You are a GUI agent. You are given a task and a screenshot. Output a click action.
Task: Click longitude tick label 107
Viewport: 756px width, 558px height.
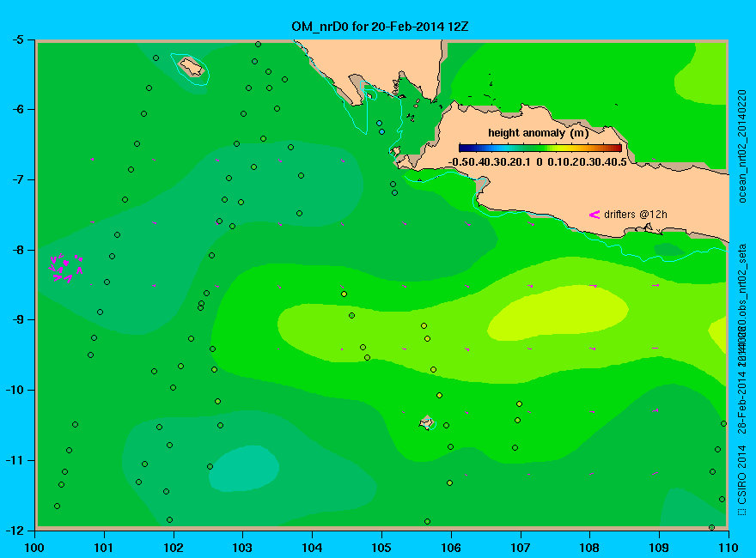tap(521, 548)
